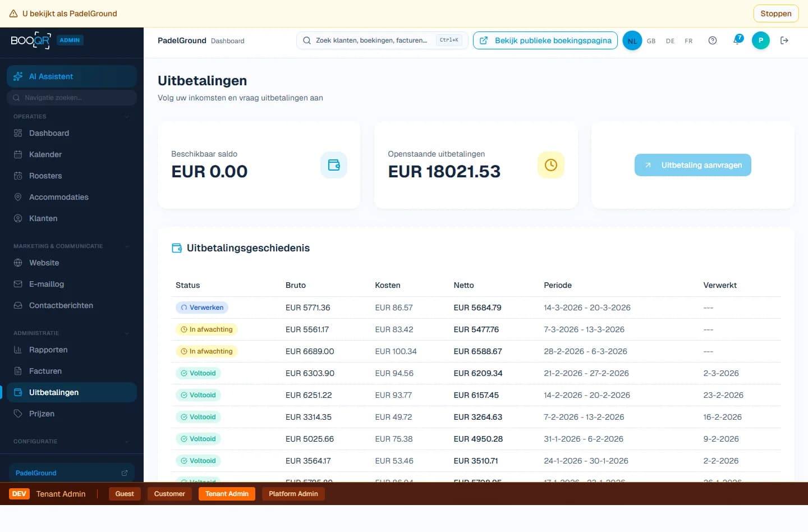Open Bekijk publieke boekingspagina

coord(545,40)
